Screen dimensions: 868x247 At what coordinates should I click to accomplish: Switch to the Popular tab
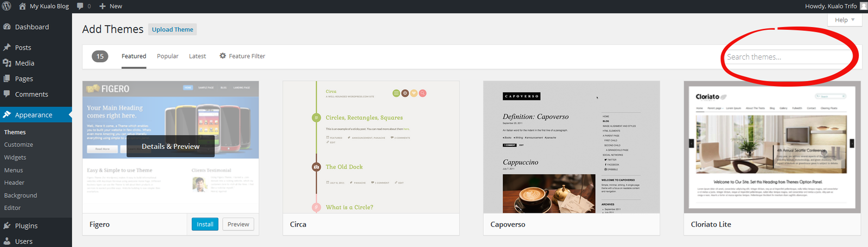[168, 56]
